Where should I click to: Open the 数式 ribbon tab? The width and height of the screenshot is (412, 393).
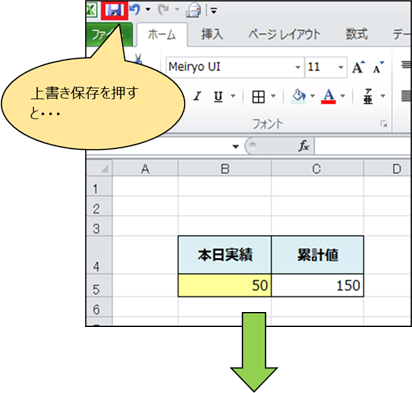[357, 34]
